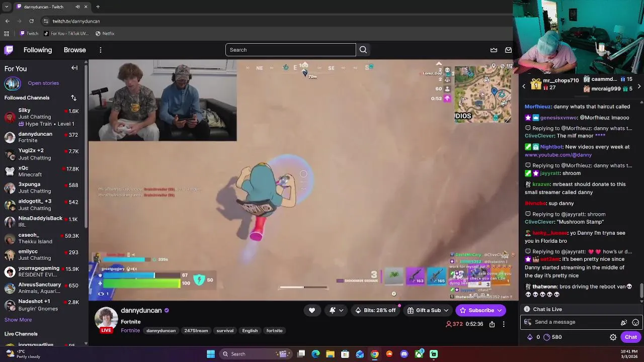The image size is (644, 362).
Task: Open notification bell dropdown
Action: pos(336,310)
